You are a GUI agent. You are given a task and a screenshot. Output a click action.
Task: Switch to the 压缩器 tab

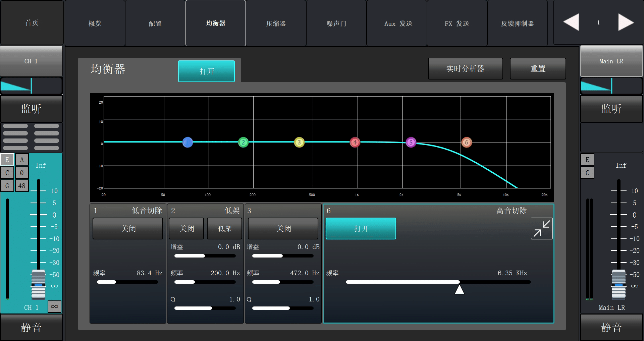click(x=276, y=23)
